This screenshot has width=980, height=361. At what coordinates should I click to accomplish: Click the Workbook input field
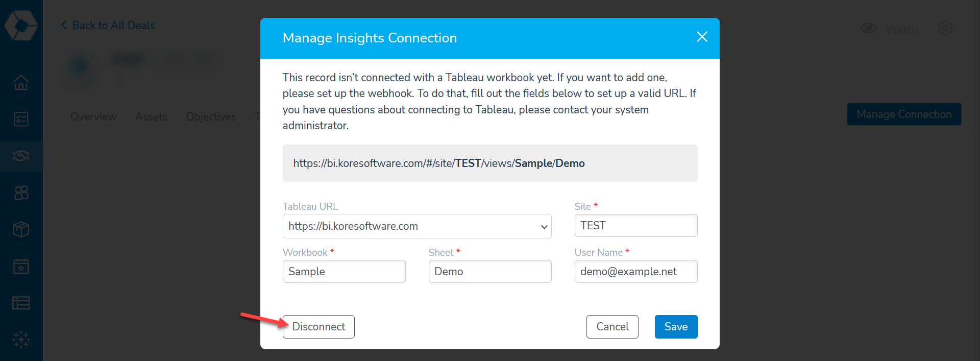pyautogui.click(x=344, y=272)
